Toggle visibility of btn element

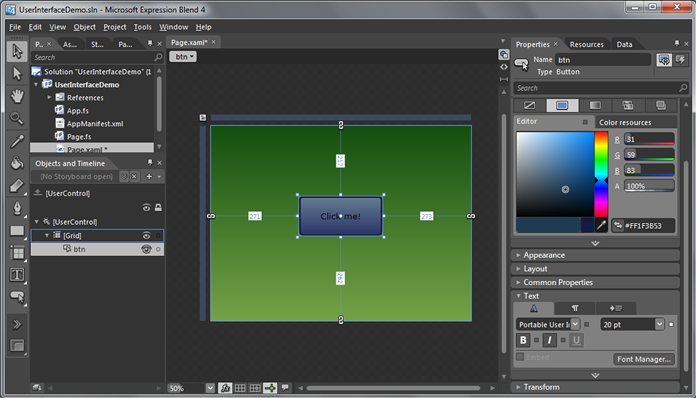146,249
